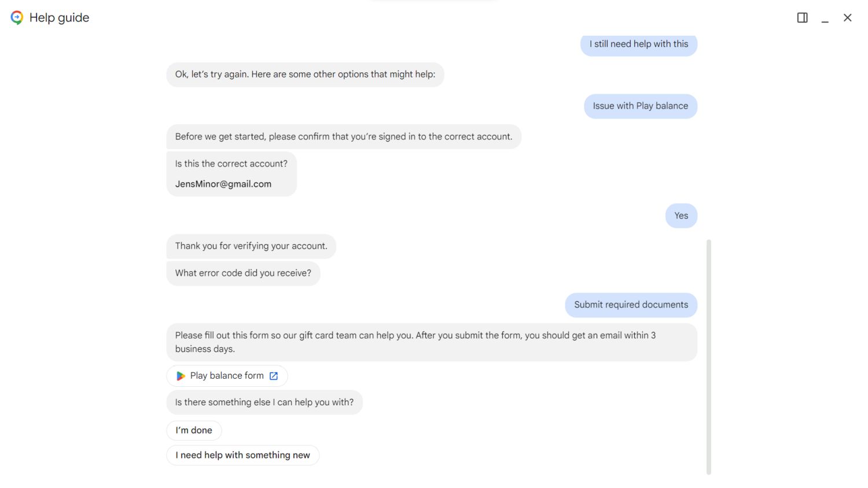Open the Play balance form link
The width and height of the screenshot is (868, 488).
(226, 376)
